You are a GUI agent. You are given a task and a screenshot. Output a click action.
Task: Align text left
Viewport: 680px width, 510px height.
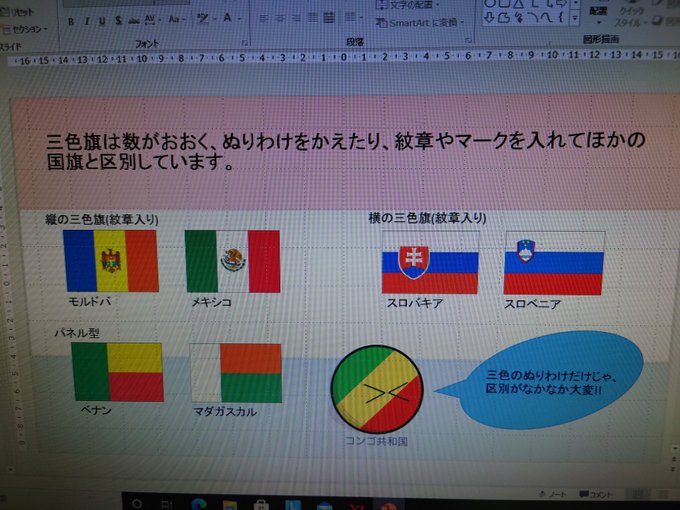pos(263,18)
